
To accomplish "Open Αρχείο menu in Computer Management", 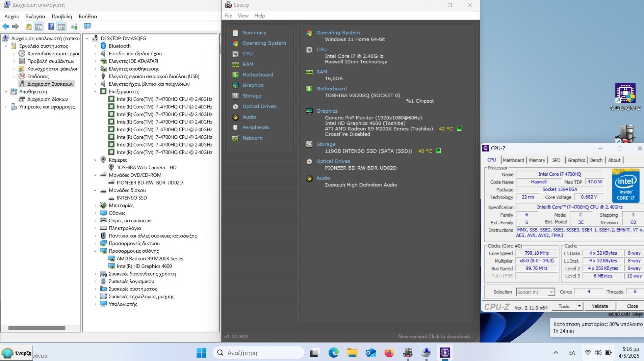I will [x=12, y=17].
